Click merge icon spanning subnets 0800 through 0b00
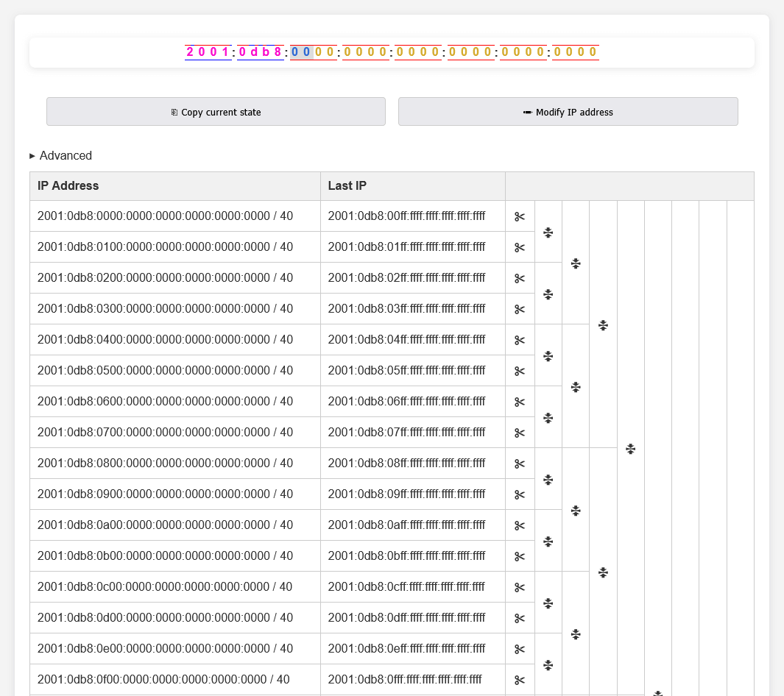The height and width of the screenshot is (696, 784). [x=576, y=511]
